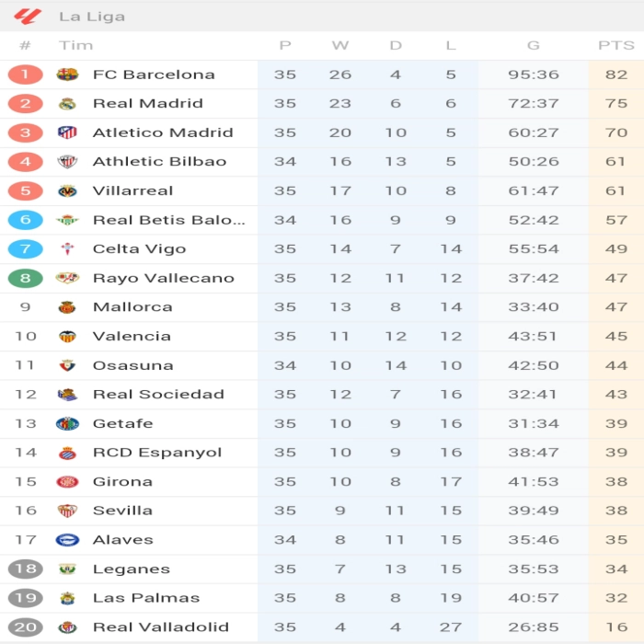Click the Athletic Bilbao club crest

click(67, 162)
